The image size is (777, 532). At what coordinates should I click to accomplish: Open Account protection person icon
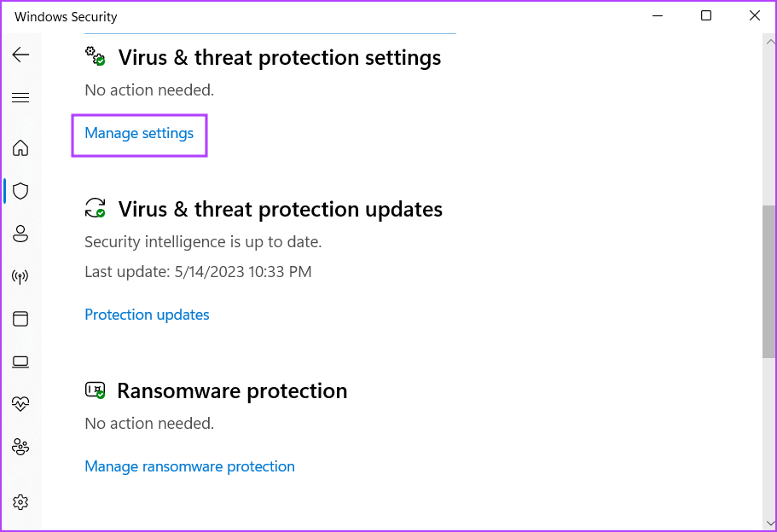click(20, 234)
